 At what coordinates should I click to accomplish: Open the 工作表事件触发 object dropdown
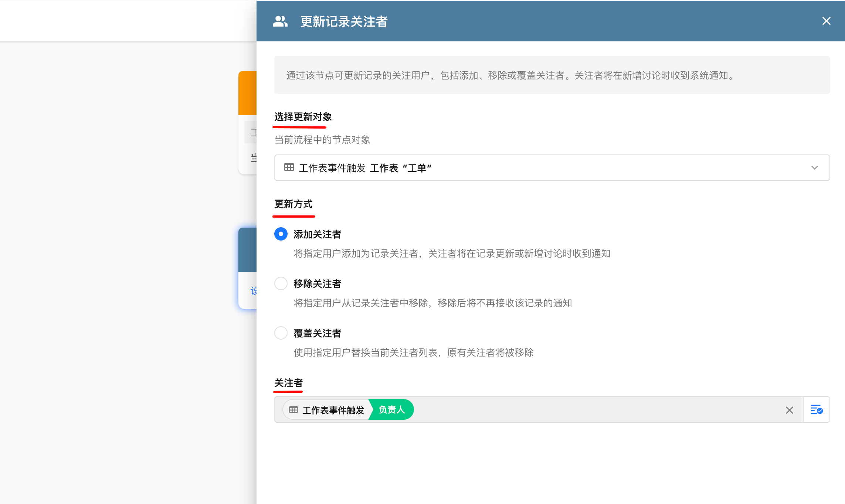coord(552,168)
